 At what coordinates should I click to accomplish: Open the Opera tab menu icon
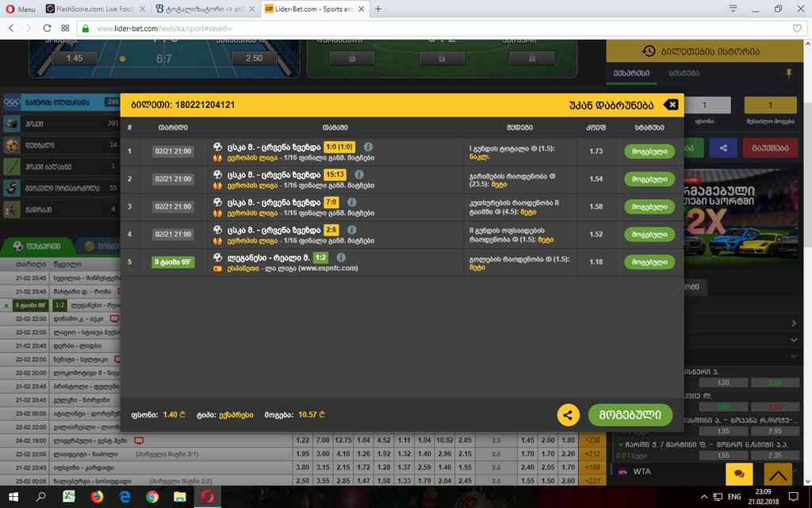point(733,9)
